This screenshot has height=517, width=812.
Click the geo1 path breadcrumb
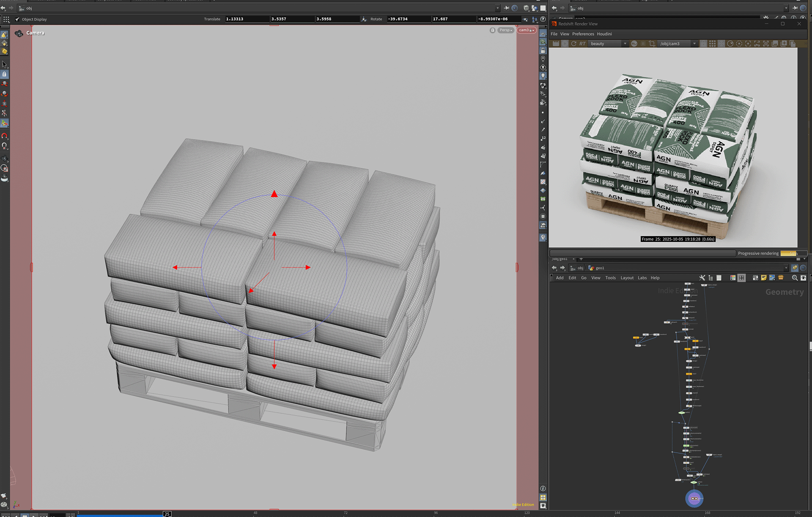pos(599,268)
